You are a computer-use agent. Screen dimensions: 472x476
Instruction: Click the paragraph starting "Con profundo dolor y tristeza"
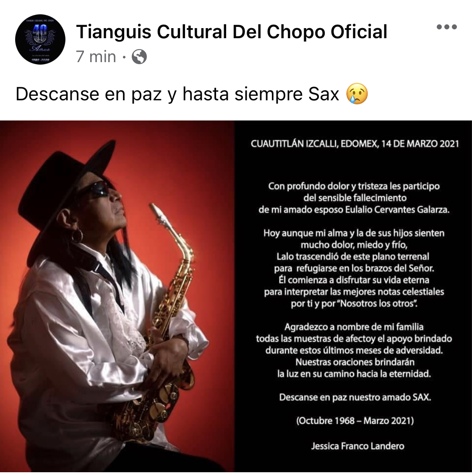(354, 198)
